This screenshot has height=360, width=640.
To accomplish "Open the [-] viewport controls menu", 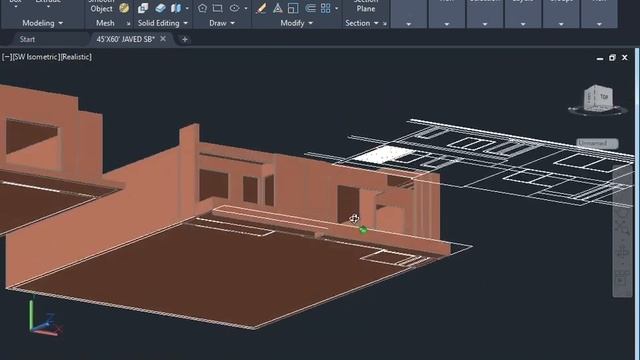I will point(7,57).
